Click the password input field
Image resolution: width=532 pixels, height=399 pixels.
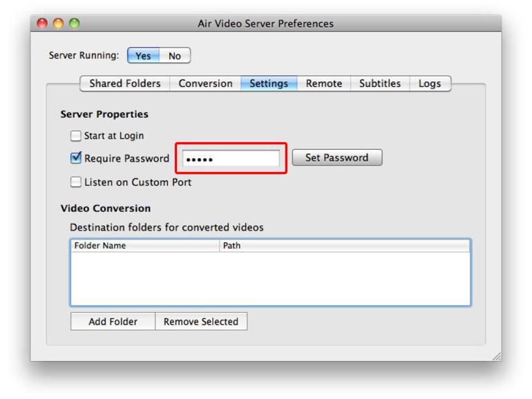coord(231,159)
